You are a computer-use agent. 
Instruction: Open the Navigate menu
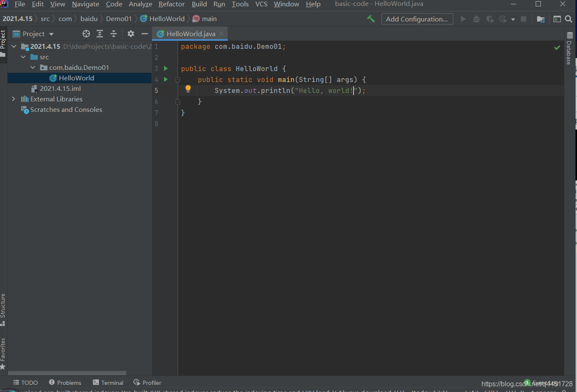click(x=85, y=4)
